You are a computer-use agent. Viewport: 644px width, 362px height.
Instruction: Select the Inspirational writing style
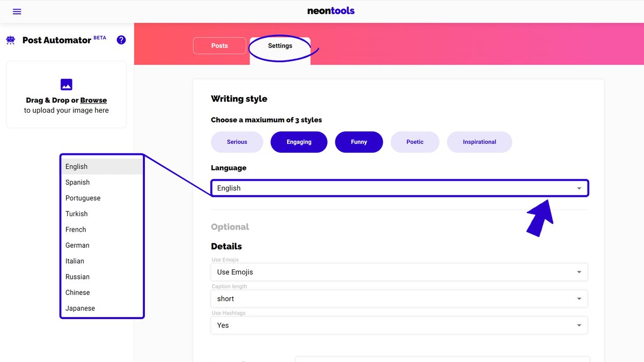coord(479,142)
